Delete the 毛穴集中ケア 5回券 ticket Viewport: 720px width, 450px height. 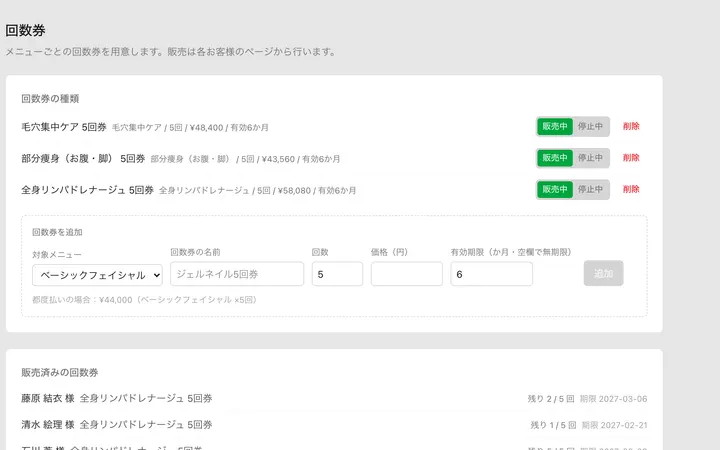click(631, 126)
